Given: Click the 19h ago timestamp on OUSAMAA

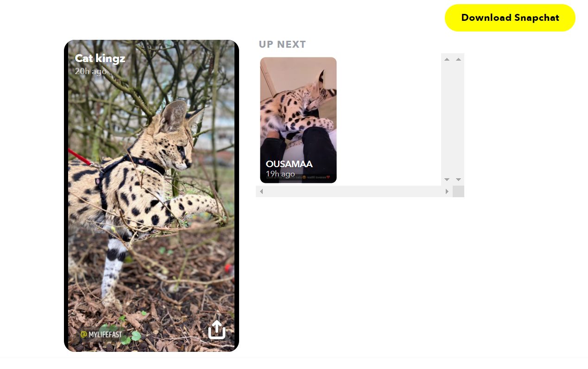Looking at the screenshot, I should [280, 174].
